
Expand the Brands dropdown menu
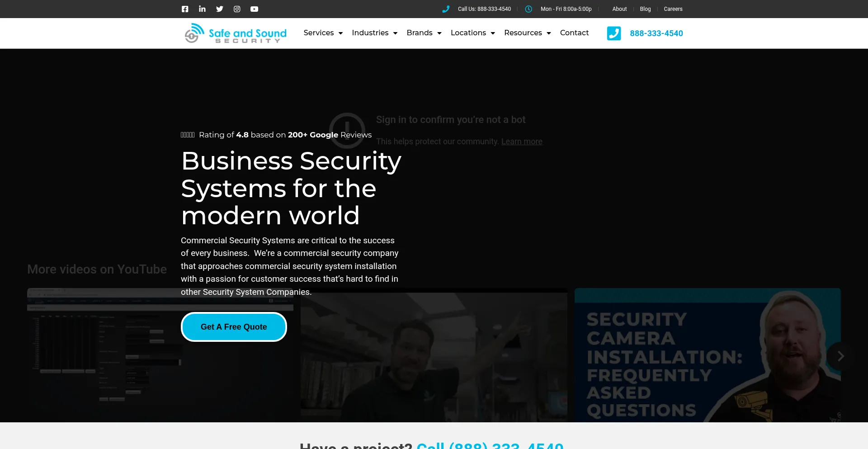[x=424, y=33]
